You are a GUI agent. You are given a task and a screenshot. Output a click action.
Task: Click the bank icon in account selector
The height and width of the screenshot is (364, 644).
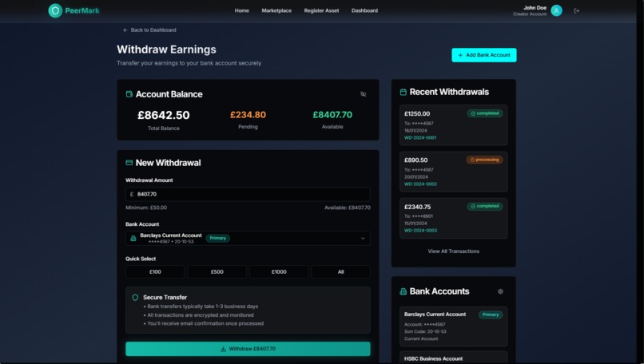133,239
